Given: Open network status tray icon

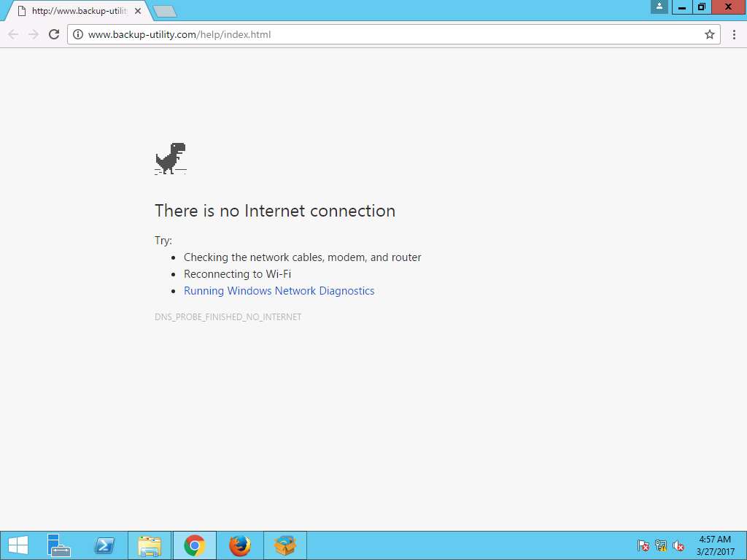Looking at the screenshot, I should click(660, 545).
